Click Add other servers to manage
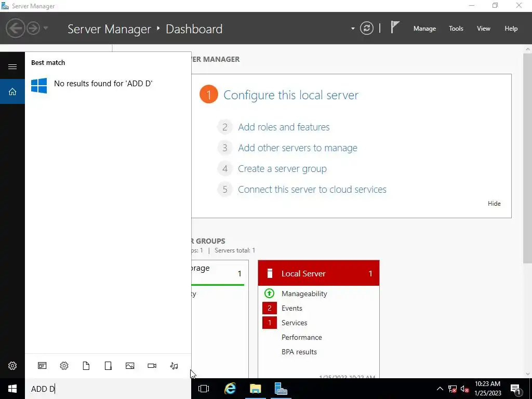532x399 pixels. 298,148
